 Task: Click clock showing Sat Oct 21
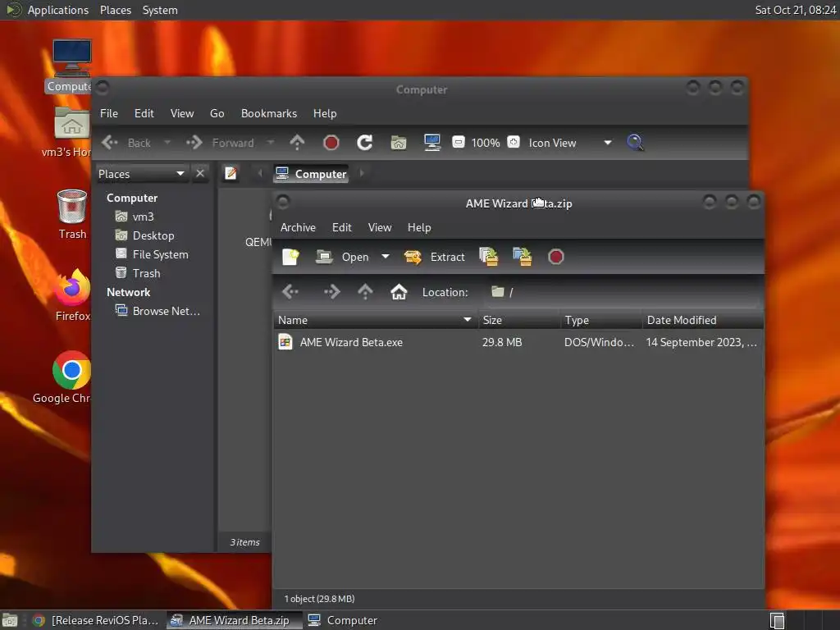click(796, 10)
